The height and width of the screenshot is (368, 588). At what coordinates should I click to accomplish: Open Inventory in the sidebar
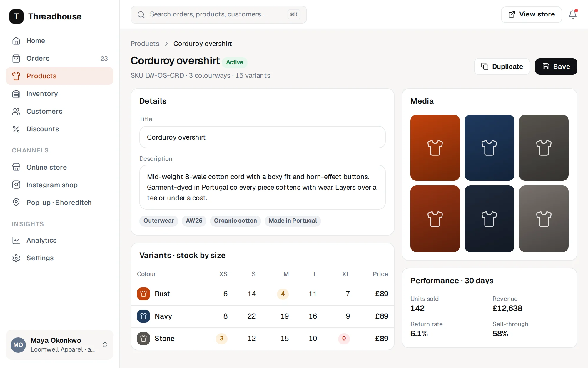tap(60, 94)
